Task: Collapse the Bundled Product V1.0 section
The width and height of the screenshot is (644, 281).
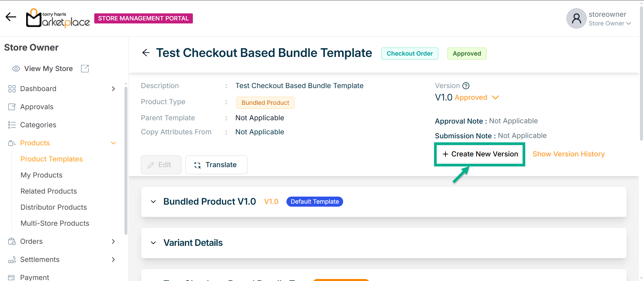Action: tap(153, 202)
